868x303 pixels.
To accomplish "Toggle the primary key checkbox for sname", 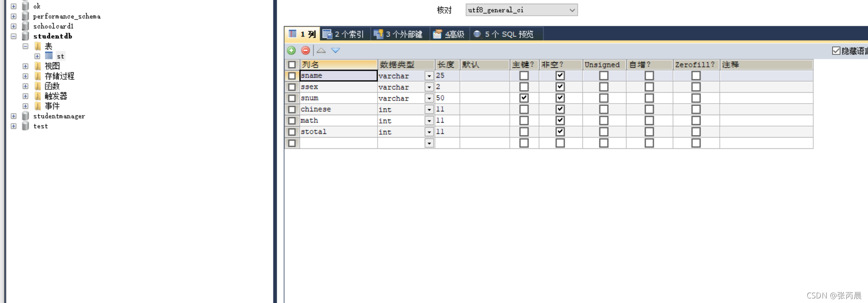I will click(x=524, y=76).
